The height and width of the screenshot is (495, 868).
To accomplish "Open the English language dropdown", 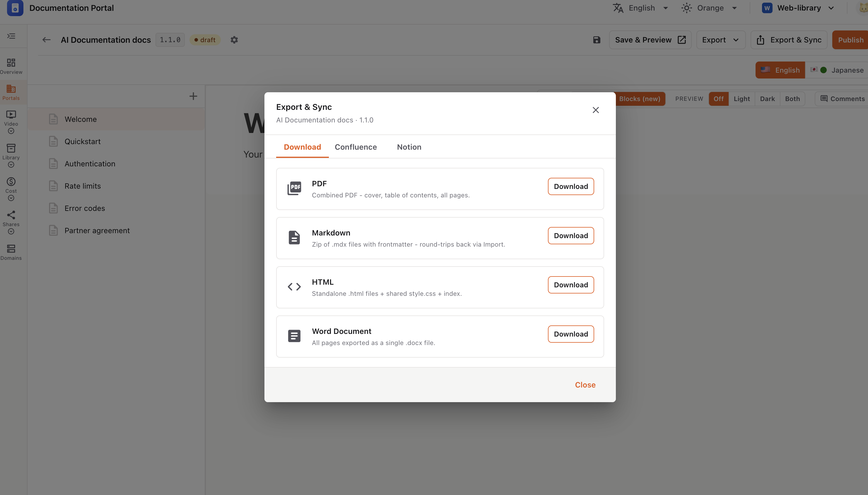I will [x=641, y=8].
